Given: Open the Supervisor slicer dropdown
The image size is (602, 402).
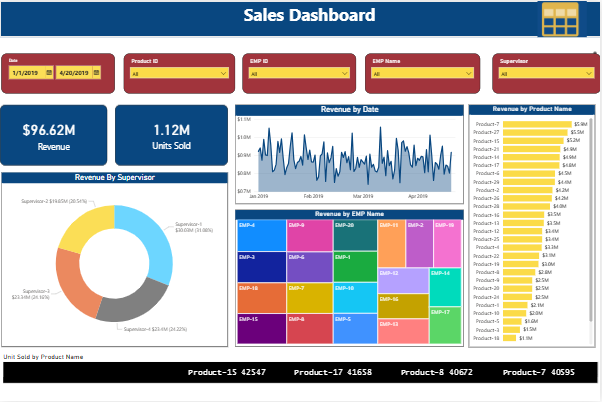Looking at the screenshot, I should 589,73.
